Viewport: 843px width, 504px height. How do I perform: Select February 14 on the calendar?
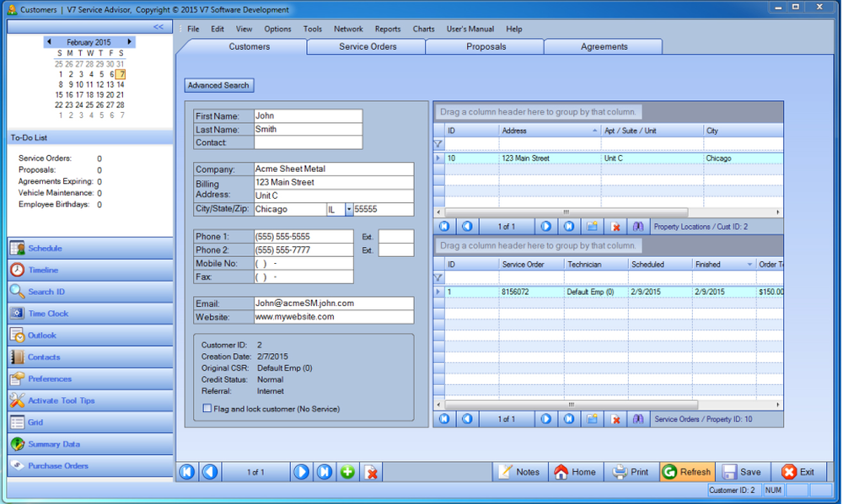tap(120, 85)
